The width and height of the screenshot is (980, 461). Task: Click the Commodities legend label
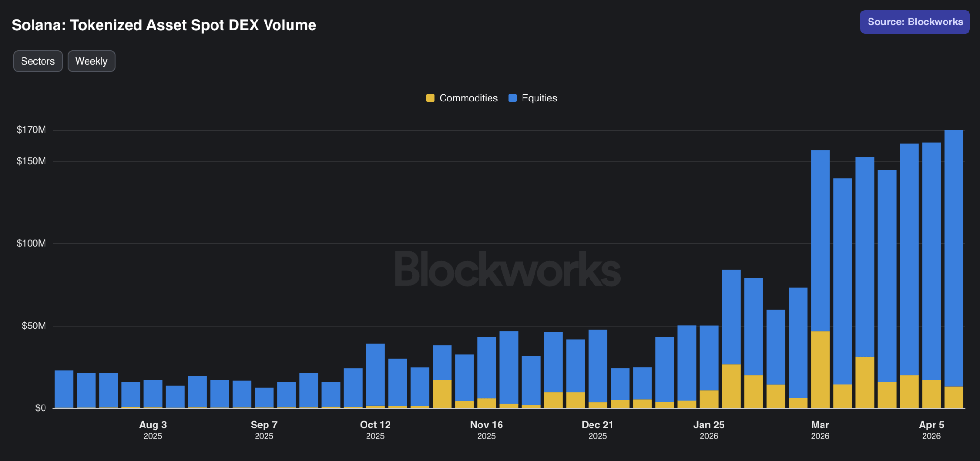tap(468, 98)
